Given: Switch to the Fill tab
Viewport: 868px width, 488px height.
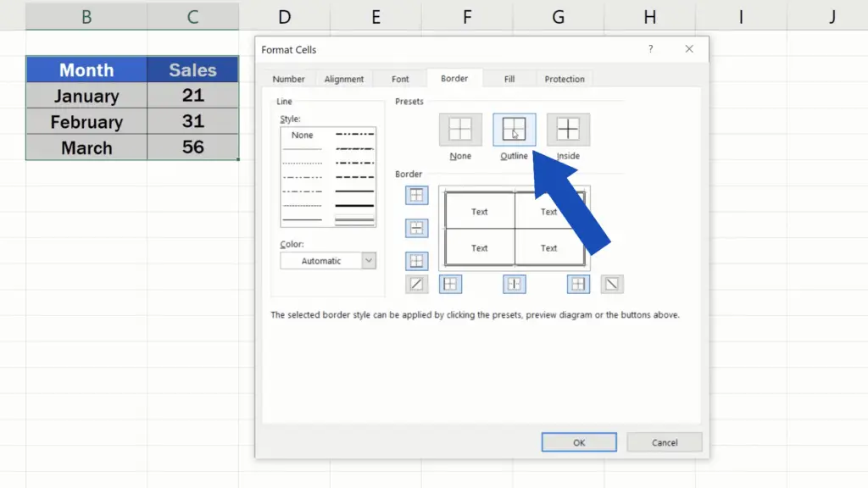Looking at the screenshot, I should 509,79.
